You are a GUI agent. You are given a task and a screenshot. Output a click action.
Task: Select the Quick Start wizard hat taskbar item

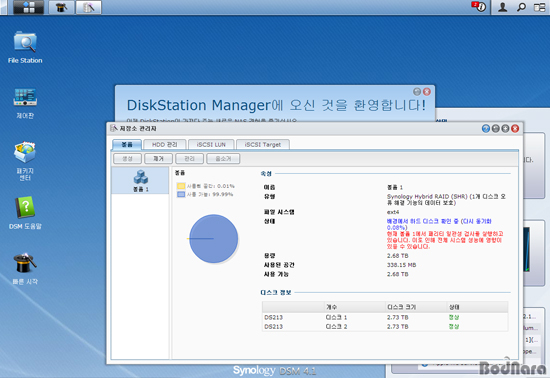click(x=62, y=7)
